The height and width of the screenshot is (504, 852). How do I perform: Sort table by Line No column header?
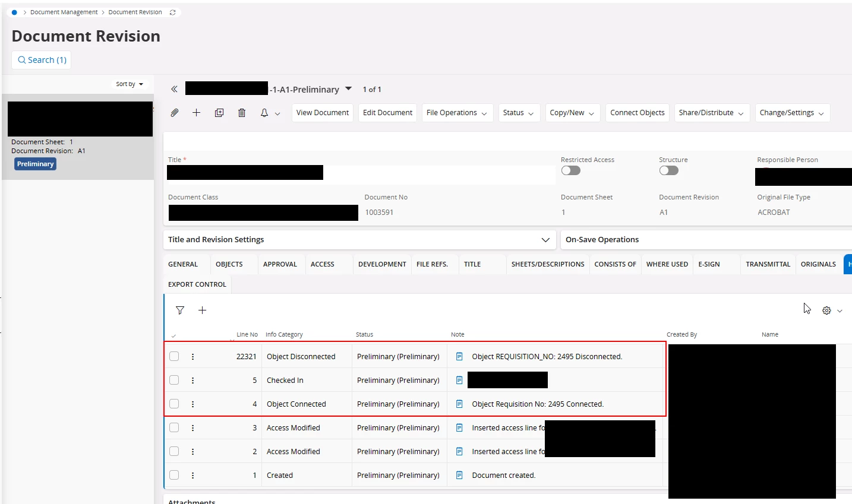[247, 335]
